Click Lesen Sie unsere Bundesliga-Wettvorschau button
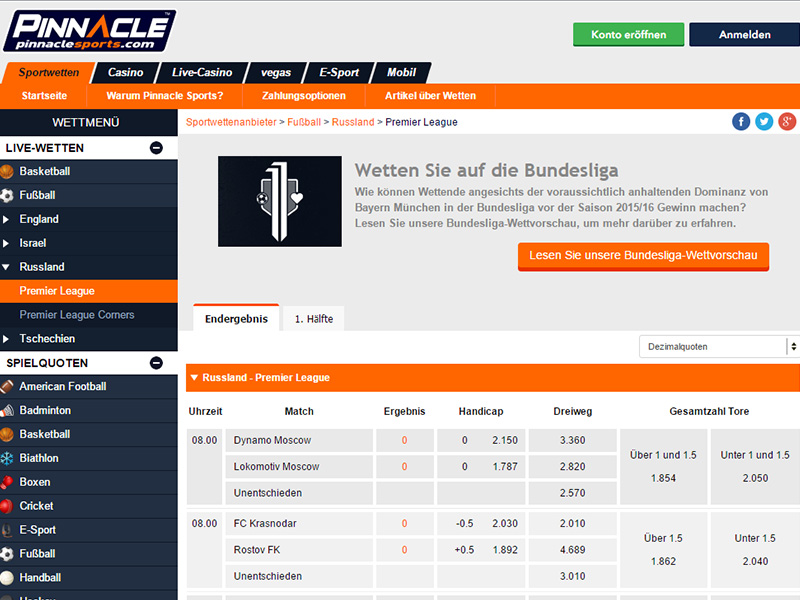This screenshot has width=800, height=600. pyautogui.click(x=643, y=256)
